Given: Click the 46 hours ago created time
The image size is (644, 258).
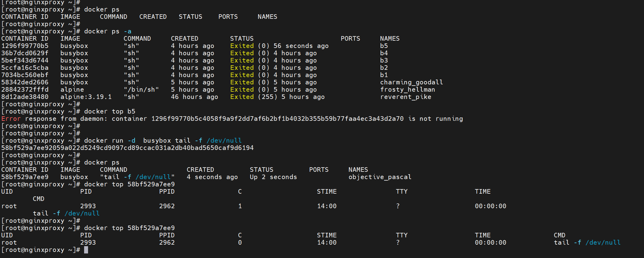Looking at the screenshot, I should [194, 97].
